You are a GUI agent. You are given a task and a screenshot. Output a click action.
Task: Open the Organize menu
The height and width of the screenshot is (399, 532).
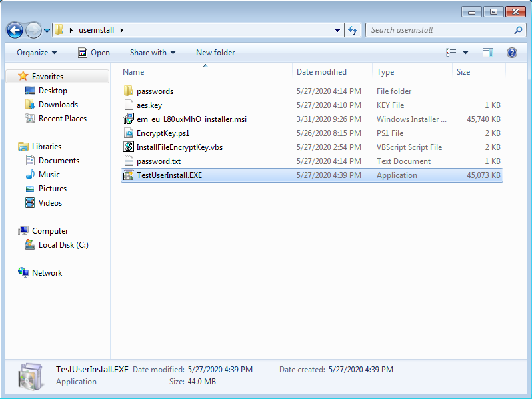click(37, 53)
